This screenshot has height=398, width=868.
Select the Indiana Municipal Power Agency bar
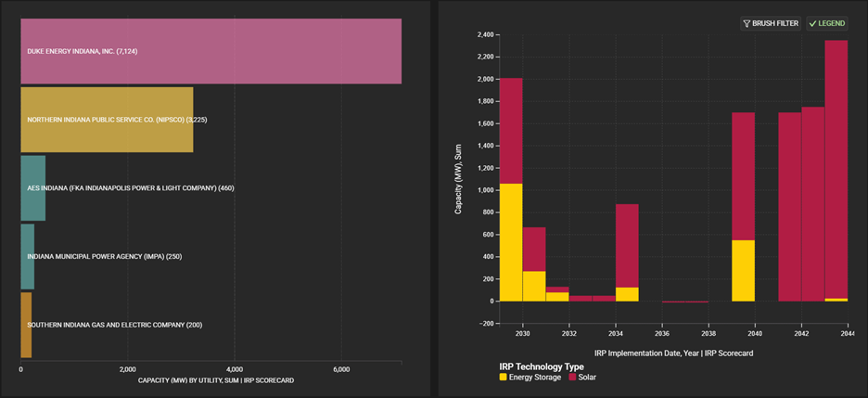click(28, 257)
